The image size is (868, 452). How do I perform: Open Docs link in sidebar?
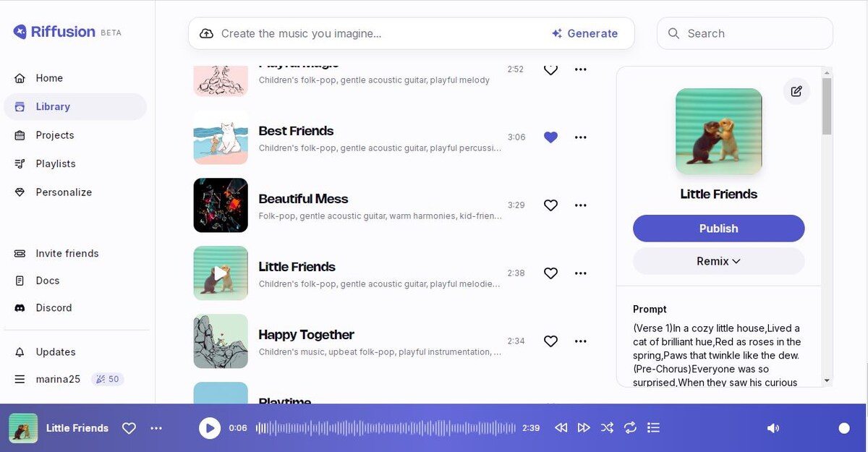coord(48,281)
